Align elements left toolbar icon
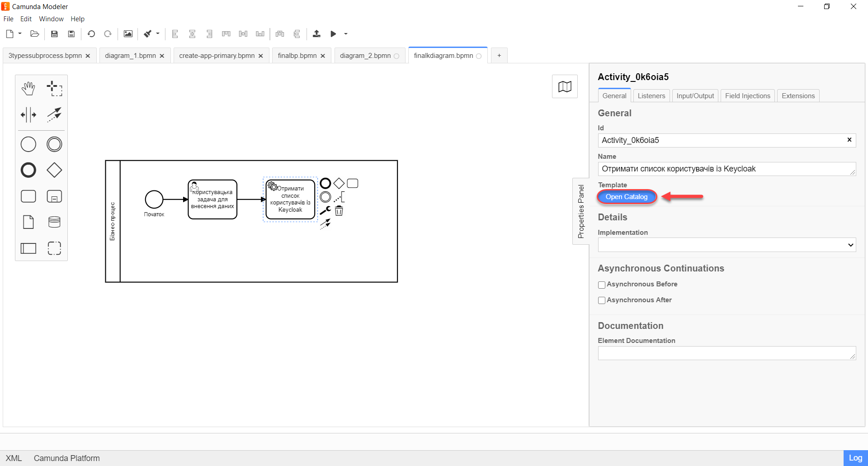This screenshot has width=868, height=466. (x=175, y=34)
